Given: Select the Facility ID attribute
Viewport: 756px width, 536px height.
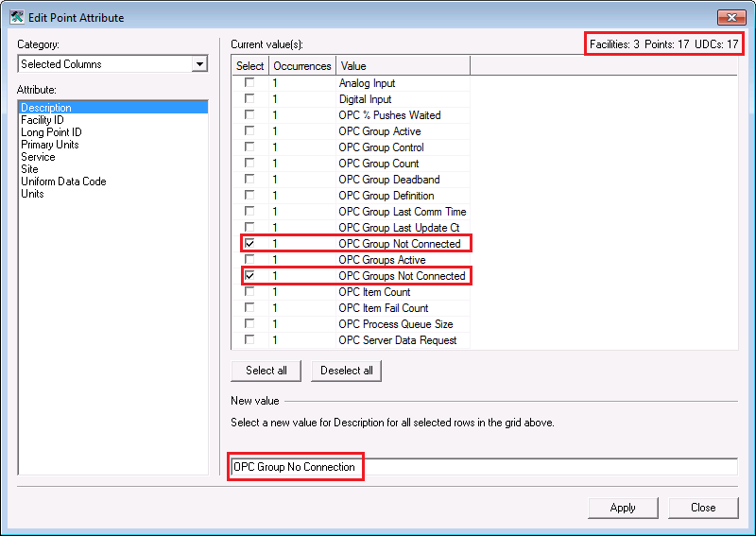Looking at the screenshot, I should click(43, 120).
